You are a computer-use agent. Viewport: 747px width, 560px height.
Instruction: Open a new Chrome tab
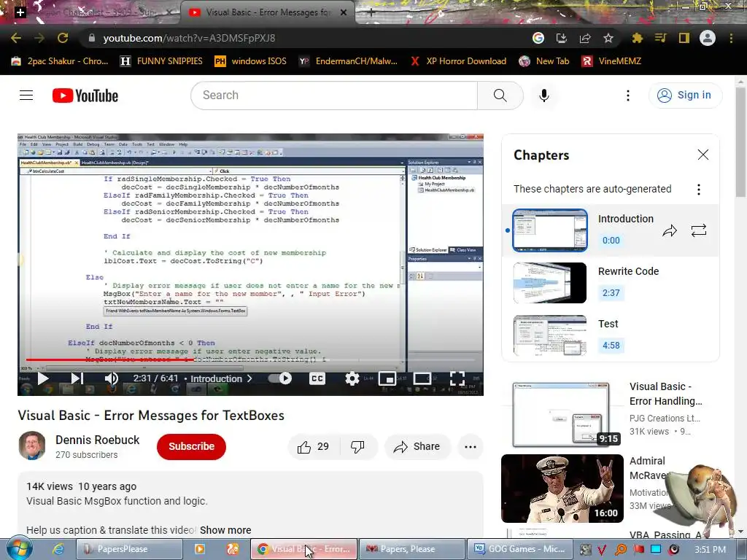click(x=371, y=12)
